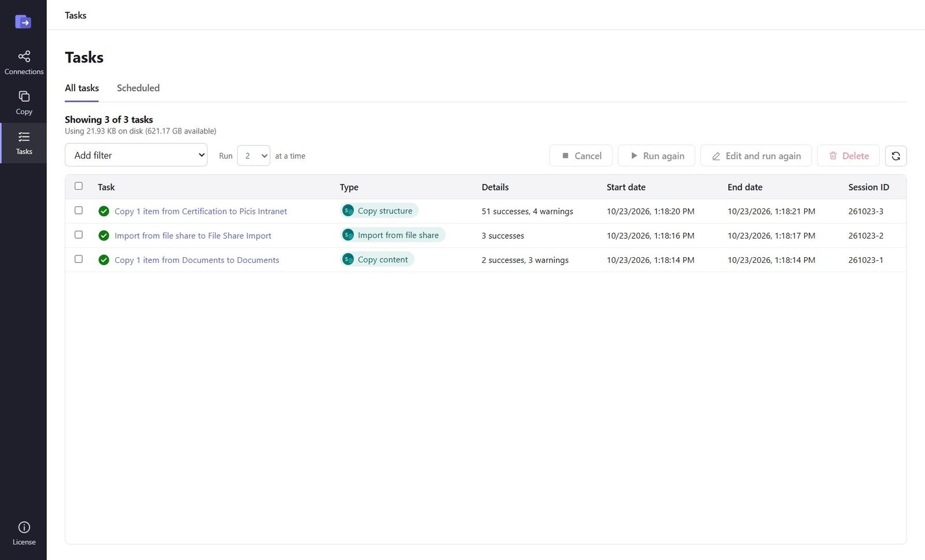Click SharePoint icon in Import from file share badge
The height and width of the screenshot is (560, 925).
348,235
